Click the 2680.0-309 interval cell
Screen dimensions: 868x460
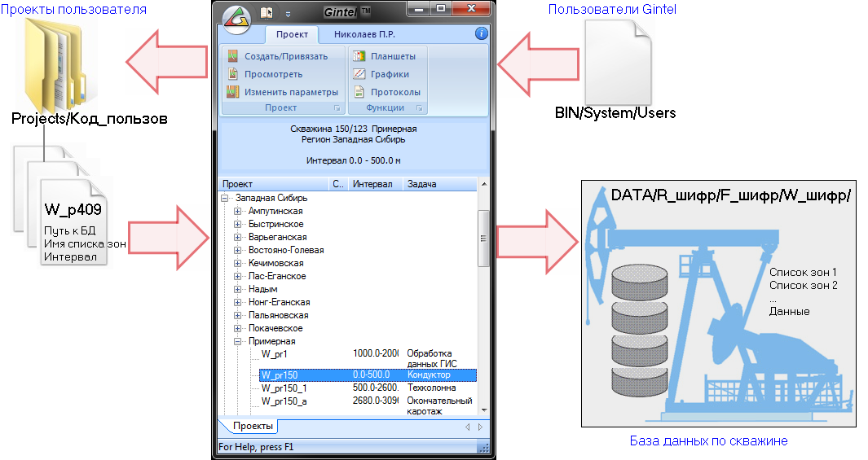[x=376, y=401]
